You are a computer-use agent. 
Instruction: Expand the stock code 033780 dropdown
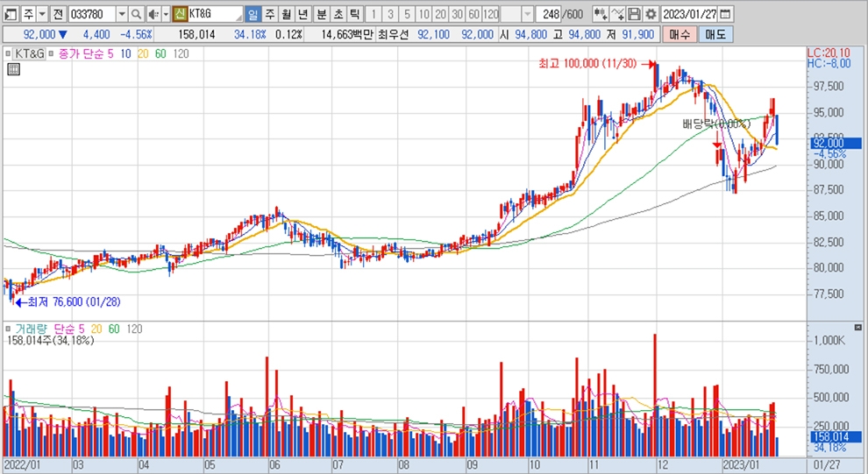pos(122,14)
